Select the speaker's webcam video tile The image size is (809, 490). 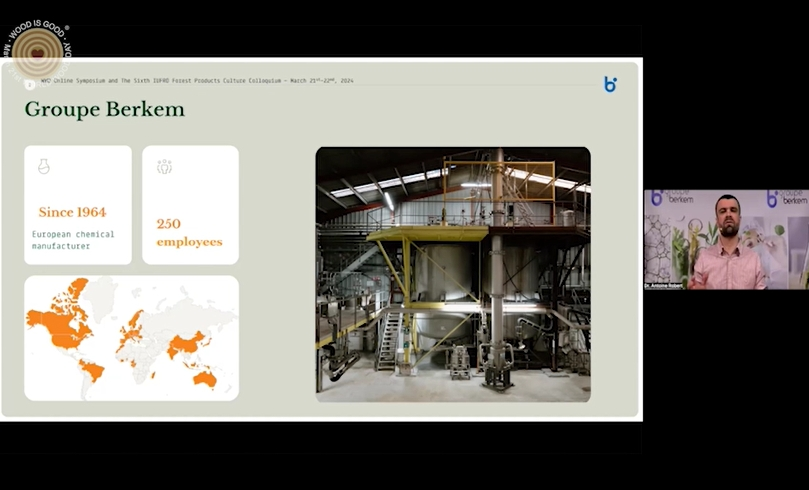[x=726, y=239]
